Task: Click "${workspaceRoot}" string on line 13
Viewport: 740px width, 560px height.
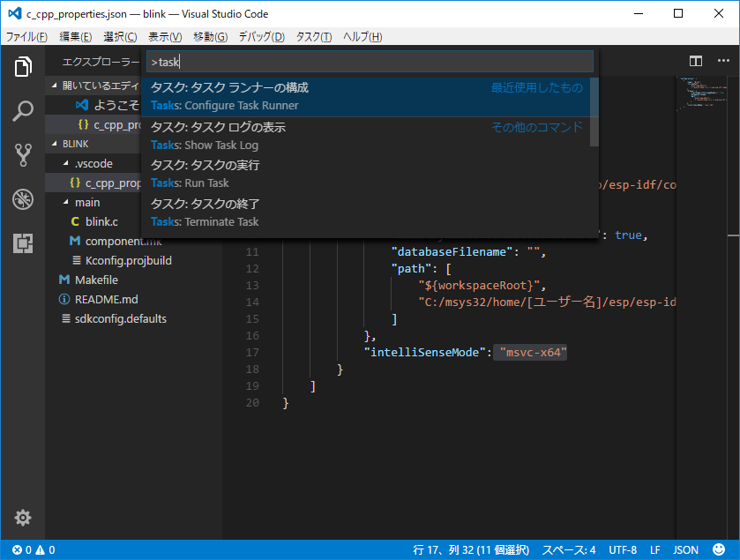Action: (x=479, y=286)
